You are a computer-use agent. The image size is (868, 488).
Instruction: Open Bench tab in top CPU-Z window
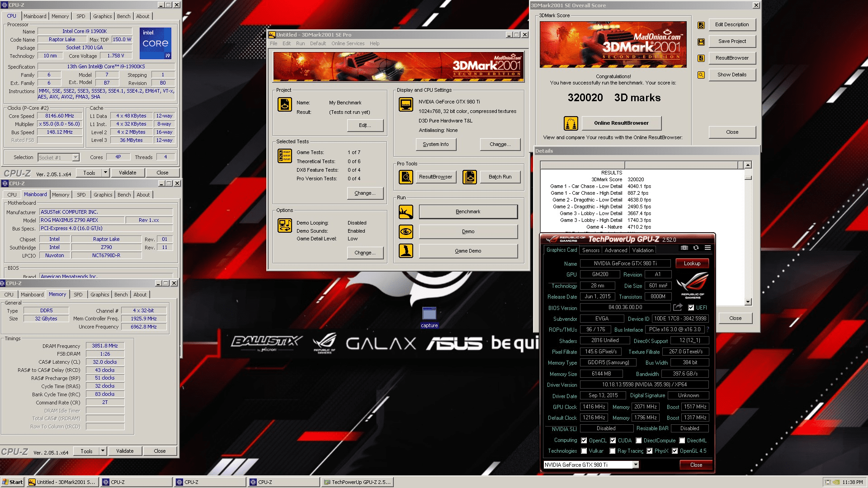pyautogui.click(x=123, y=16)
